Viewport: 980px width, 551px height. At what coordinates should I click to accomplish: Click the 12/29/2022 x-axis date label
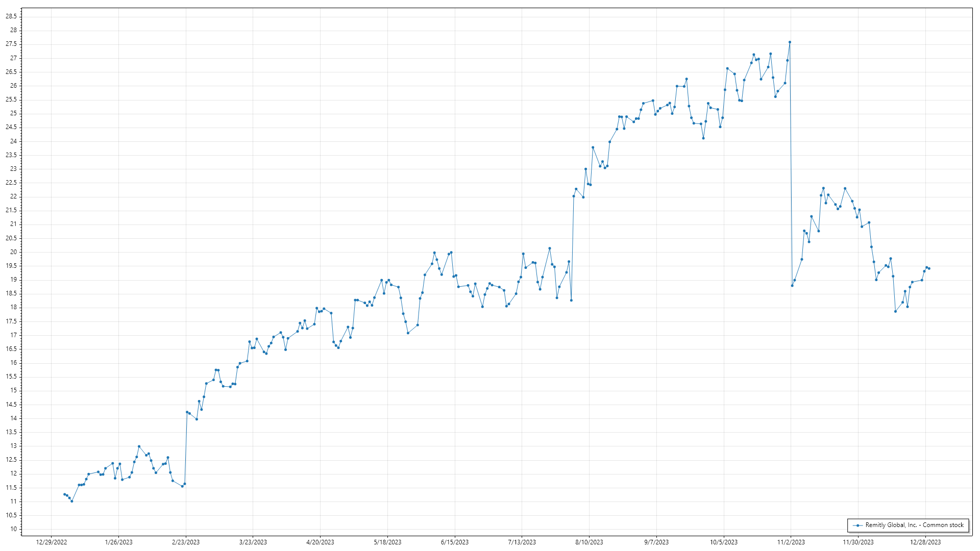point(52,542)
